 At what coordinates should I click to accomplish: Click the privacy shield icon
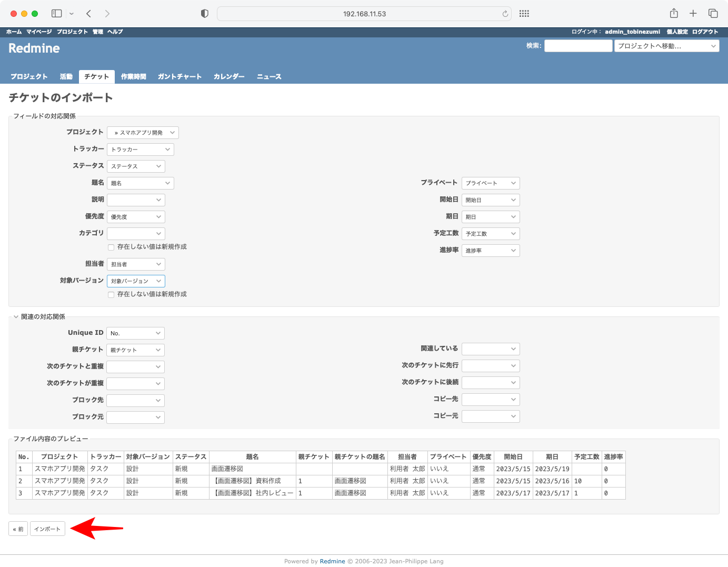coord(204,14)
